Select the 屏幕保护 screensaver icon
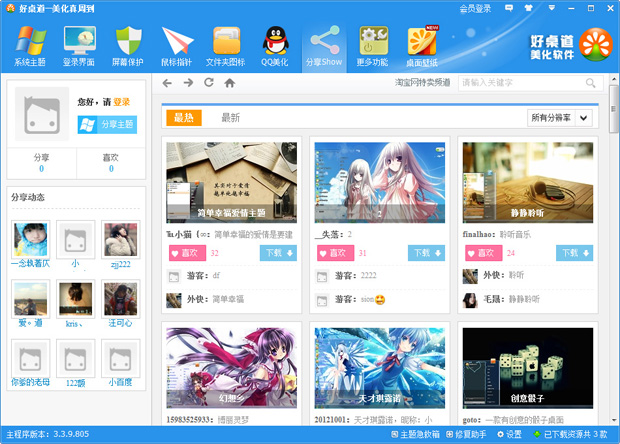Image resolution: width=620 pixels, height=444 pixels. 129,46
